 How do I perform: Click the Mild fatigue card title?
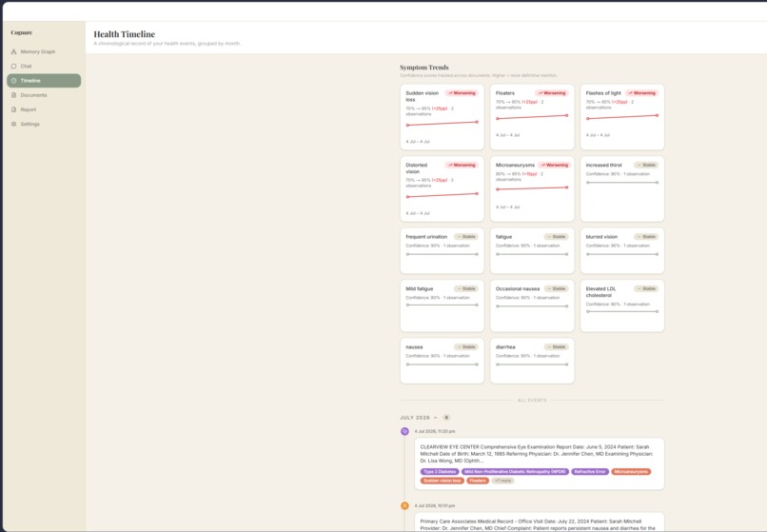(420, 288)
